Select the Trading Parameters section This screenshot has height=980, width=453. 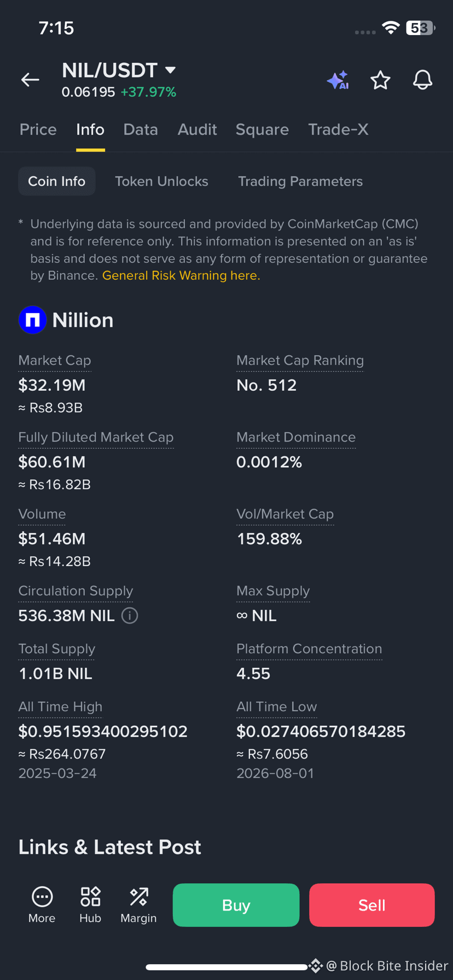point(300,181)
